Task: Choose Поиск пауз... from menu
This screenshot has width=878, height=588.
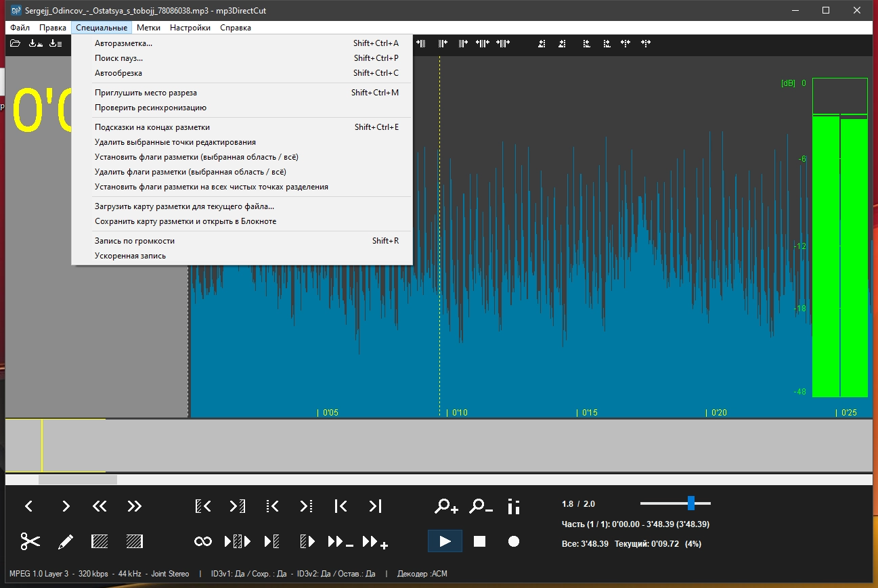Action: coord(118,58)
